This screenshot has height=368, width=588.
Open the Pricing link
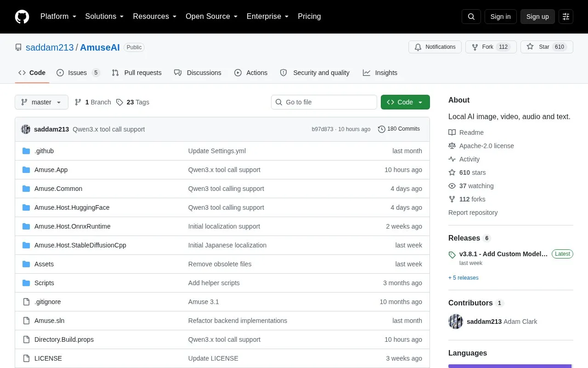pyautogui.click(x=309, y=17)
